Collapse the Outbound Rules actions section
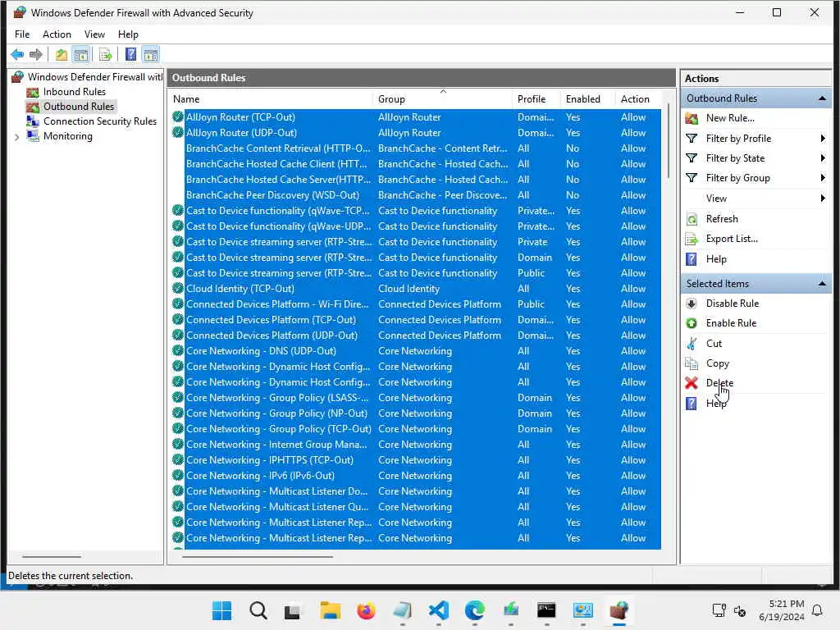 click(x=822, y=98)
